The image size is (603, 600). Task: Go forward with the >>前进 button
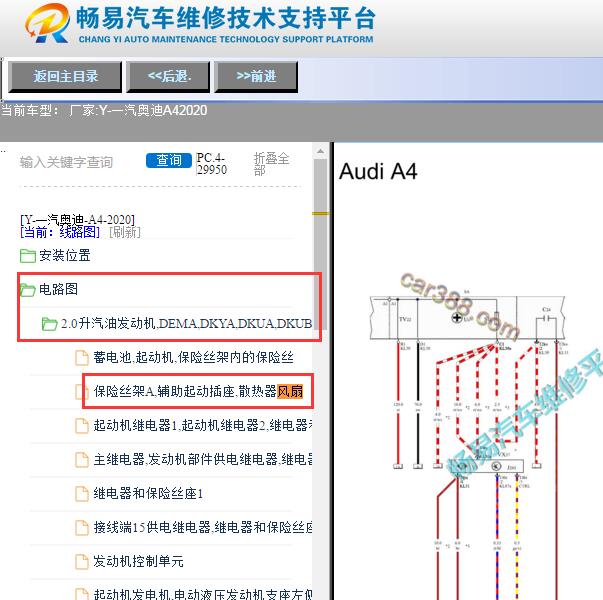click(256, 77)
